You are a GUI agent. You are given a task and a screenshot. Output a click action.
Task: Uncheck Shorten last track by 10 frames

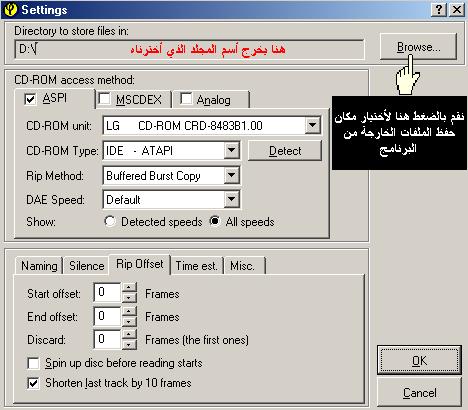pyautogui.click(x=33, y=383)
